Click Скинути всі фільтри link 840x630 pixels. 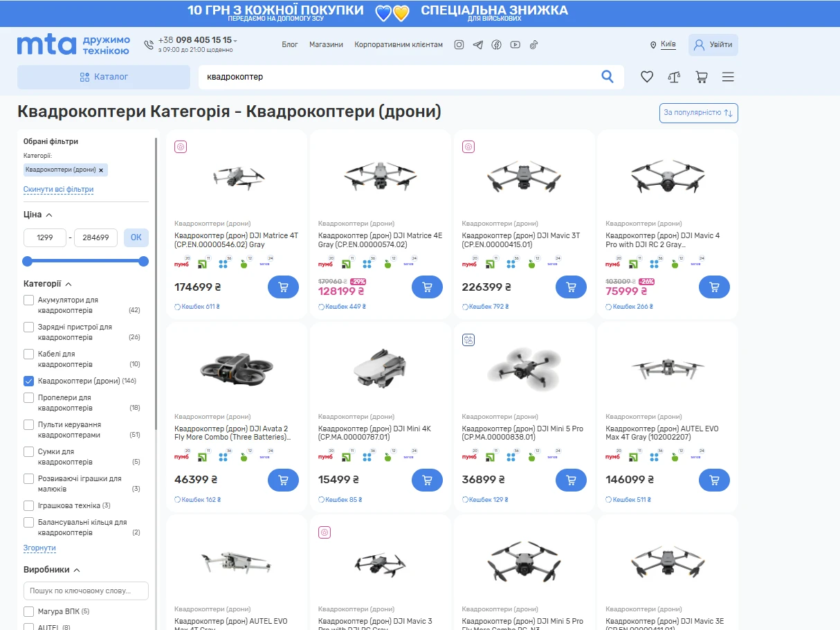pos(58,189)
